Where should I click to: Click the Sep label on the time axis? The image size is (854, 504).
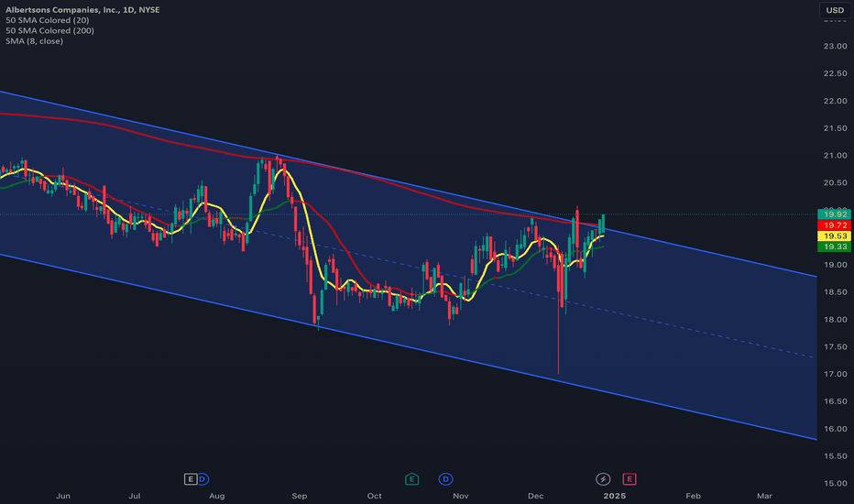click(x=300, y=496)
